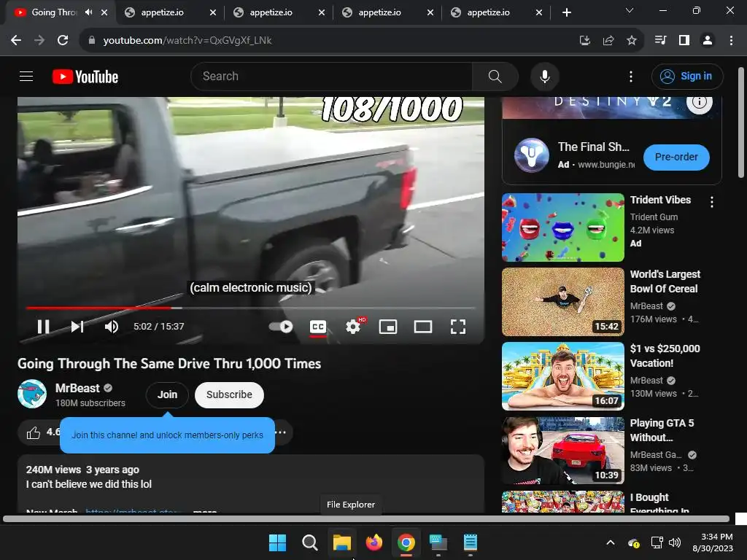Bookmark this page with star
The height and width of the screenshot is (560, 747).
pyautogui.click(x=632, y=41)
